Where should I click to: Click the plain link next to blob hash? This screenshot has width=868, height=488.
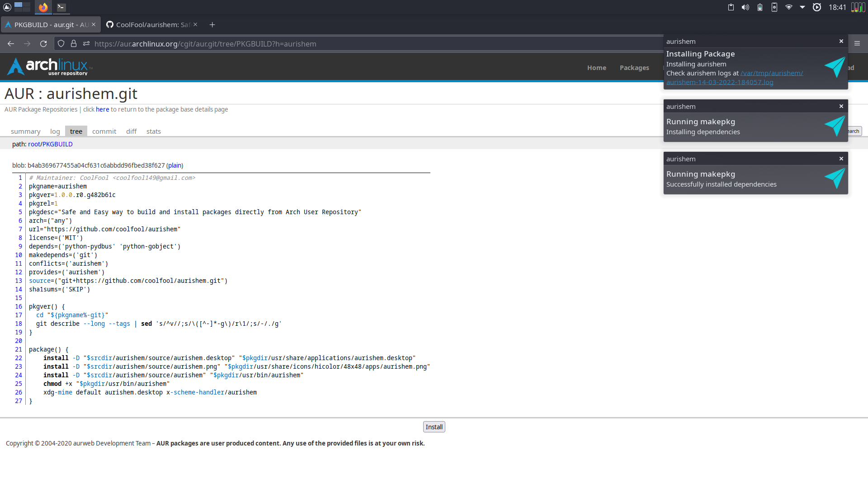click(175, 165)
